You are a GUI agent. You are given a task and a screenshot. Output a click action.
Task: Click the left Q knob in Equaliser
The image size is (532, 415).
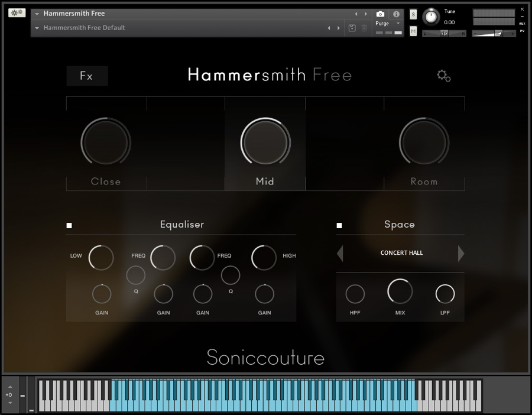[x=136, y=275]
